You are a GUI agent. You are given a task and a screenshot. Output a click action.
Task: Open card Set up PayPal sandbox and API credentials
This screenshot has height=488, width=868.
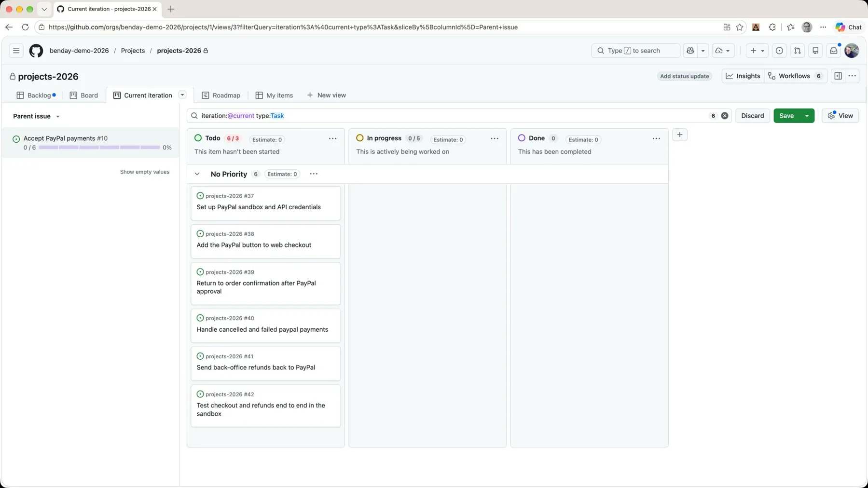pyautogui.click(x=265, y=203)
